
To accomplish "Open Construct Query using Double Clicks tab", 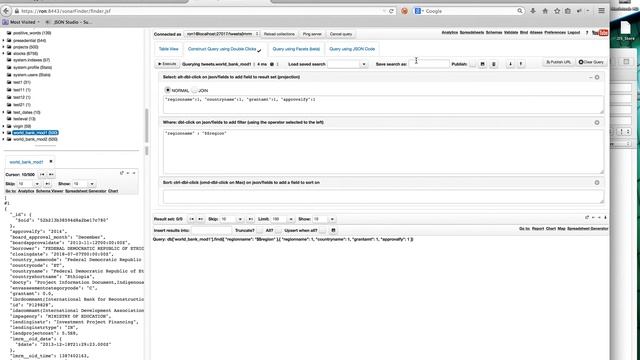I will (224, 49).
